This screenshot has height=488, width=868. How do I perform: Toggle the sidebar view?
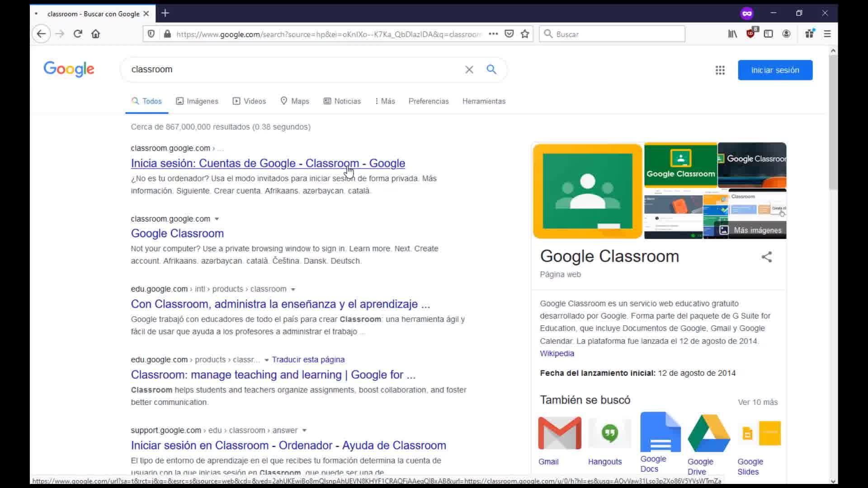768,34
